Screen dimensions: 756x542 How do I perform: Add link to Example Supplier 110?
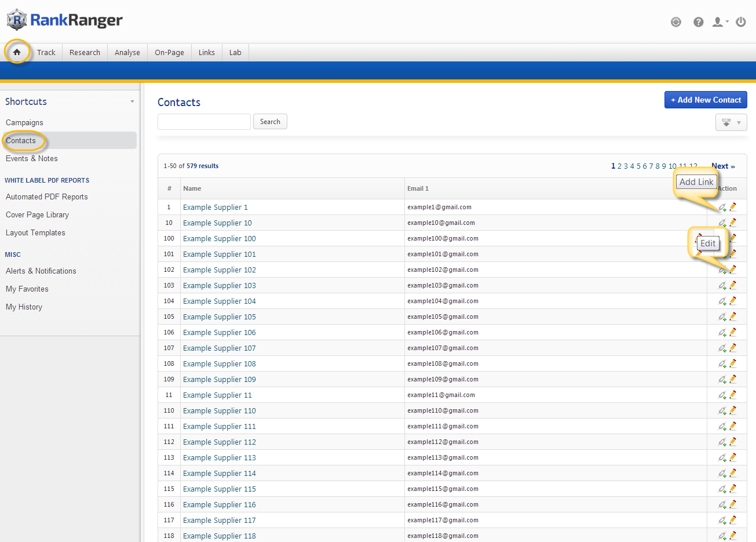click(x=722, y=410)
